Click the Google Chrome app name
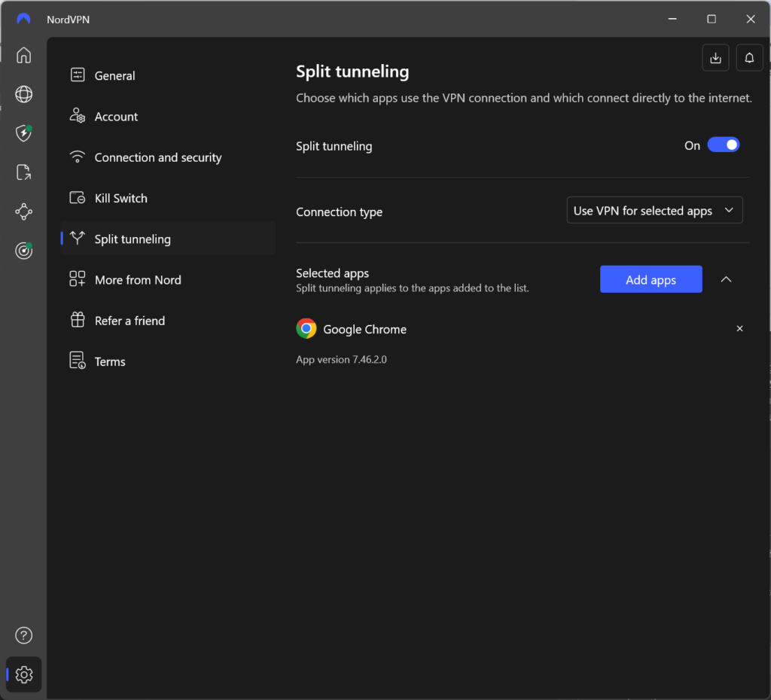This screenshot has width=771, height=700. (365, 330)
